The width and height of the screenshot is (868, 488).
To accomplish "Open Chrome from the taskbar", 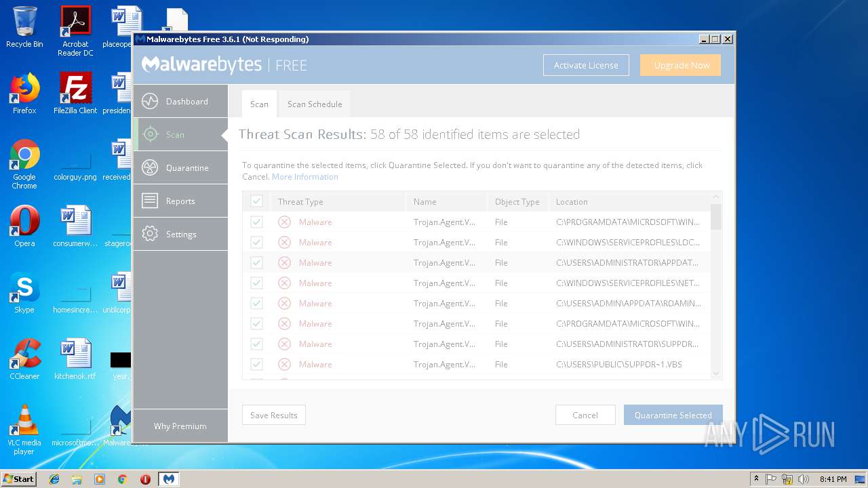I will (x=122, y=479).
